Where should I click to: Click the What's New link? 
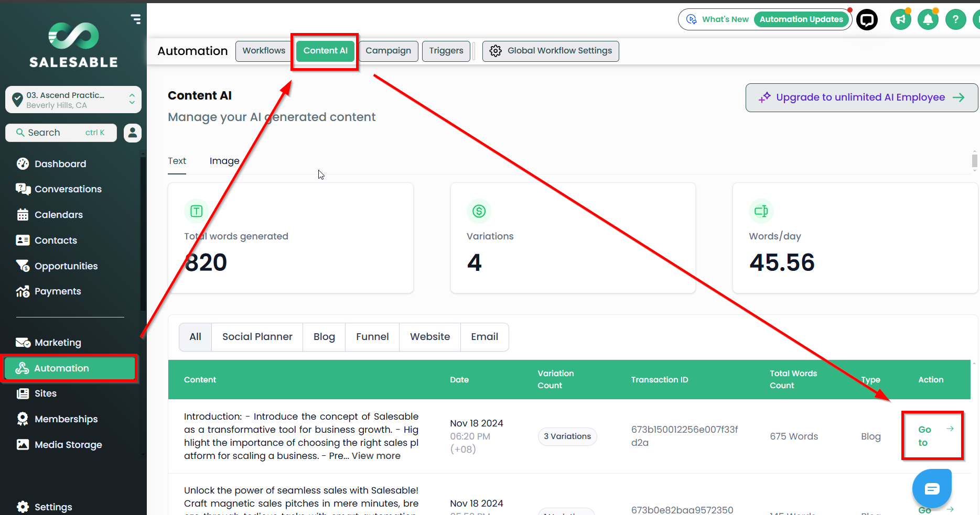(725, 19)
